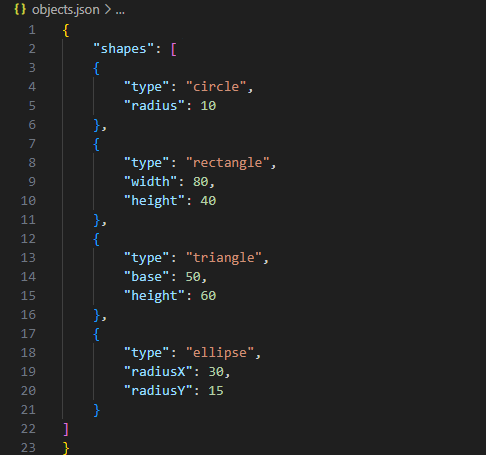Click the yellow closing brace on line 23

pos(66,448)
